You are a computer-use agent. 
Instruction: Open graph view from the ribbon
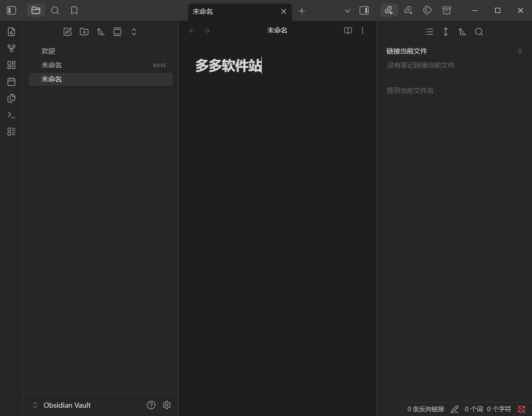click(11, 48)
